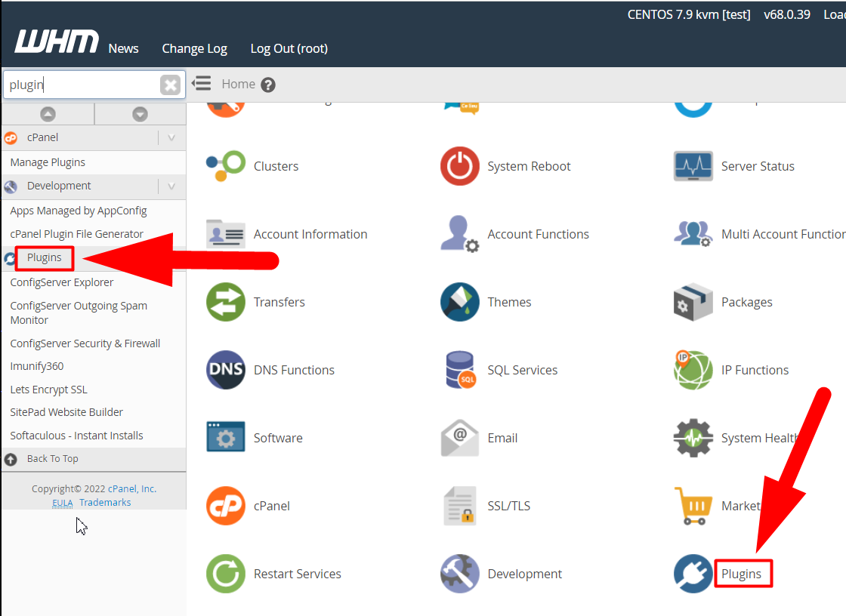
Task: Open the EULA link in the footer
Action: pyautogui.click(x=62, y=502)
